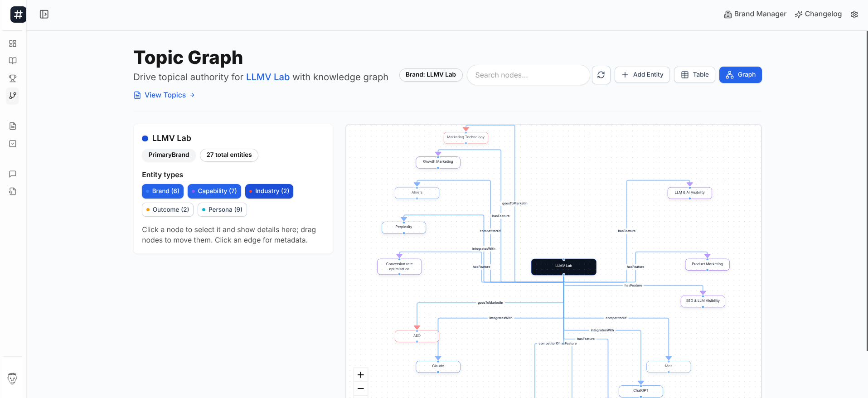This screenshot has width=868, height=398.
Task: Open the dashboard grid icon in sidebar
Action: click(x=13, y=44)
